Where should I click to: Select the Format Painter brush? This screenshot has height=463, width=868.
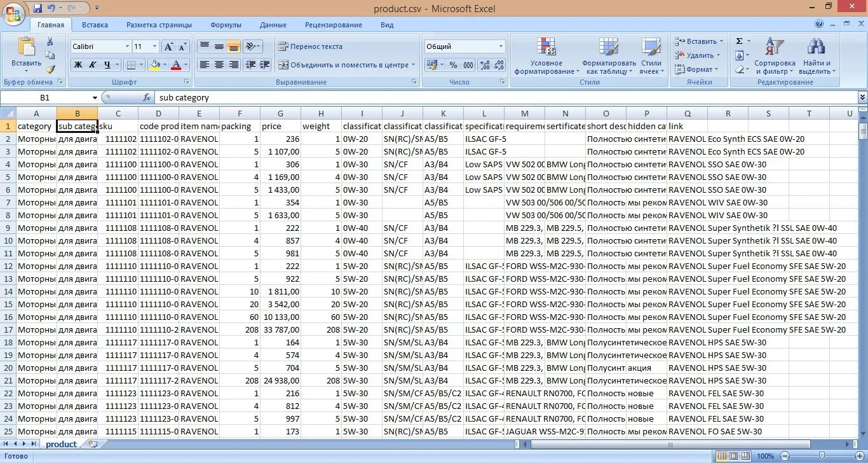[50, 69]
